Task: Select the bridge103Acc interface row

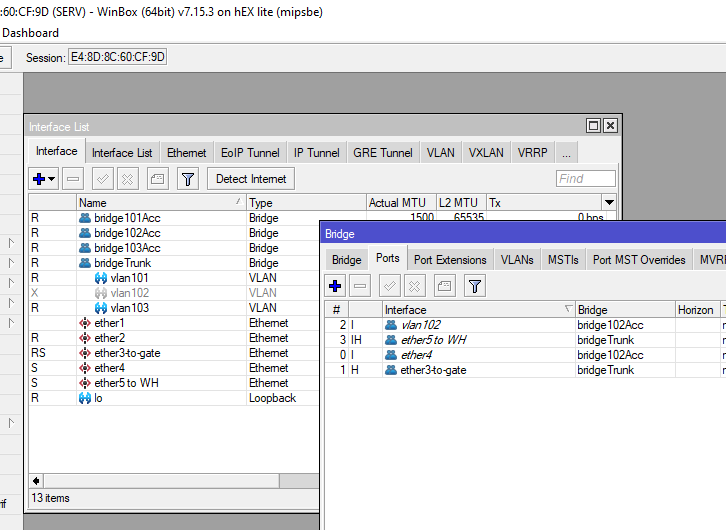Action: pyautogui.click(x=174, y=248)
